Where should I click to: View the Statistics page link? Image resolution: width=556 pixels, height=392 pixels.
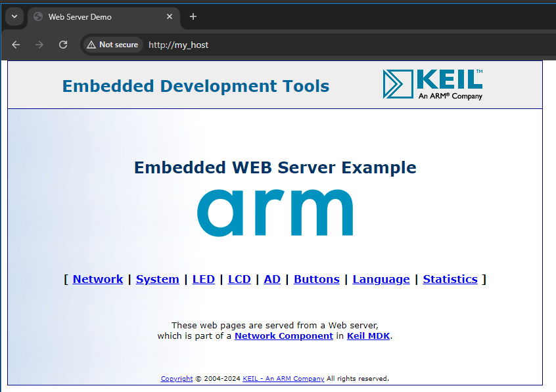pyautogui.click(x=450, y=279)
